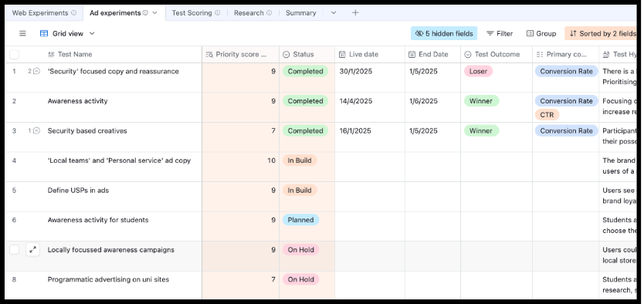Click Winner outcome for Security based creatives row
644x304 pixels.
coord(481,131)
